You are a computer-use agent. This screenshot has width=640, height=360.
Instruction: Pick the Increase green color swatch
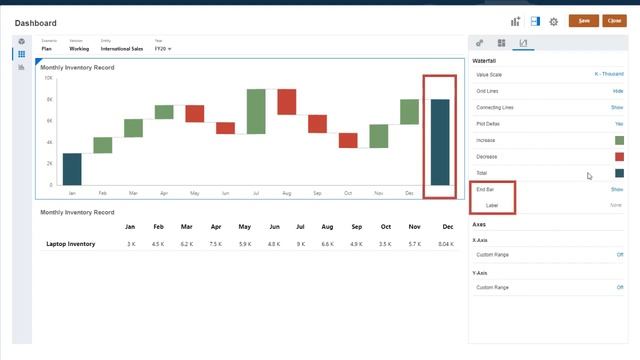click(619, 140)
